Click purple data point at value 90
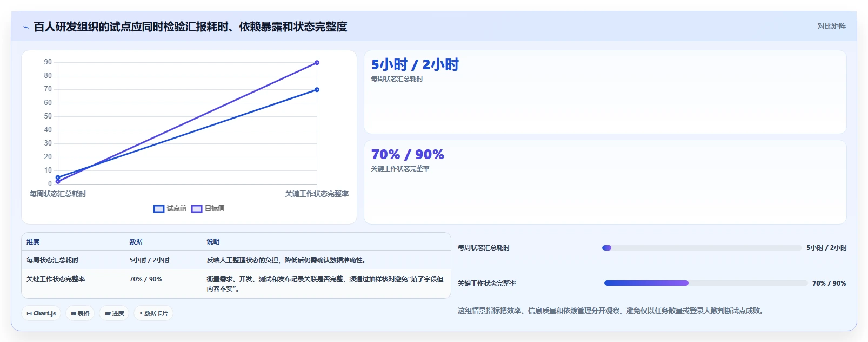The image size is (868, 342). pos(317,63)
